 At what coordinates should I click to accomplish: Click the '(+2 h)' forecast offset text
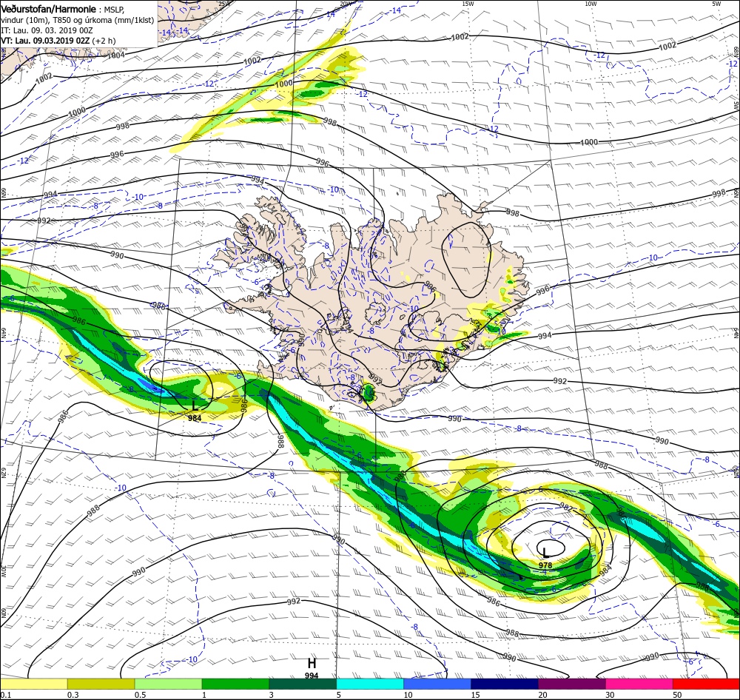pos(104,41)
